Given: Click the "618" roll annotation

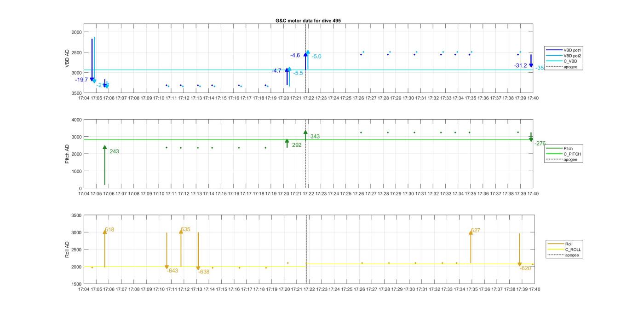Looking at the screenshot, I should pos(109,230).
